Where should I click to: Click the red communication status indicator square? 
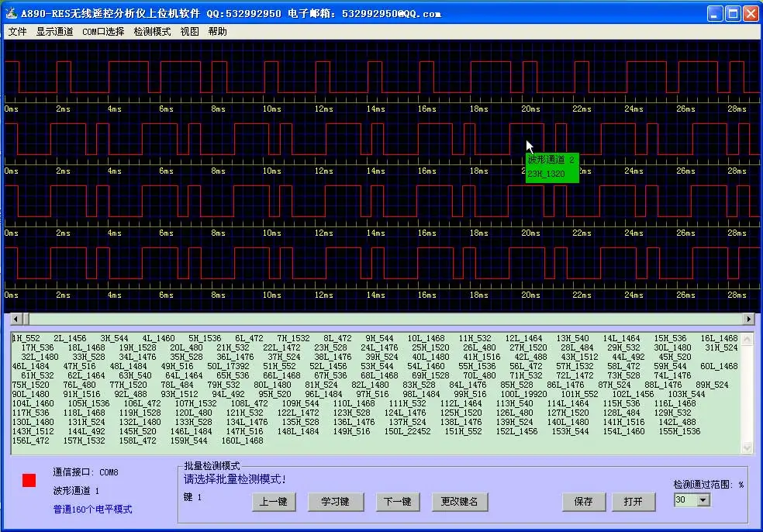pos(29,481)
